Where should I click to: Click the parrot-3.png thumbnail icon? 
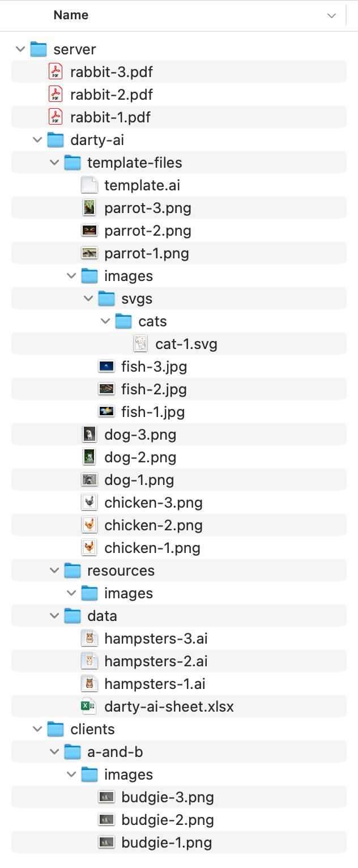[89, 207]
